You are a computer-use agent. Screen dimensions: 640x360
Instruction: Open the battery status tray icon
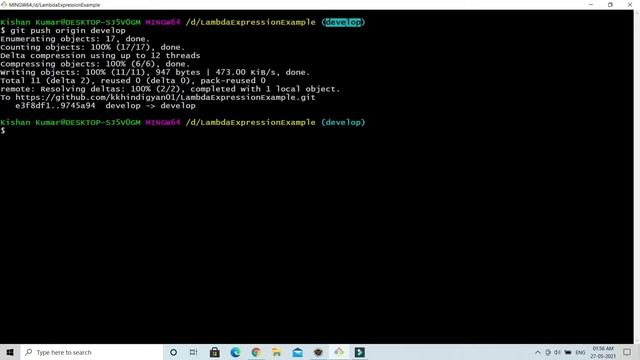(x=568, y=352)
